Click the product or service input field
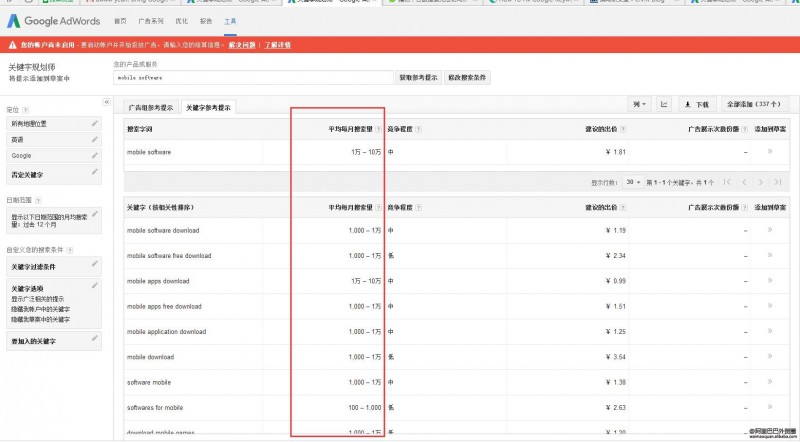This screenshot has height=442, width=800. (253, 77)
